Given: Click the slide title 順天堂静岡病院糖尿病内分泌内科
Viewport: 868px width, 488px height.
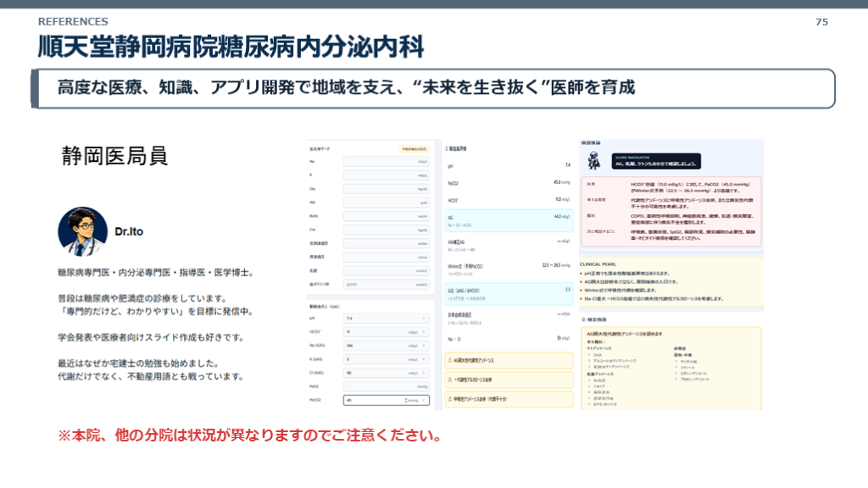Looking at the screenshot, I should (x=231, y=47).
